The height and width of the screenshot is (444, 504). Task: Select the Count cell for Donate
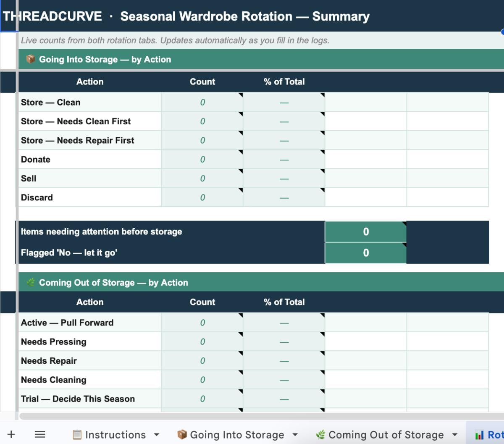click(202, 160)
